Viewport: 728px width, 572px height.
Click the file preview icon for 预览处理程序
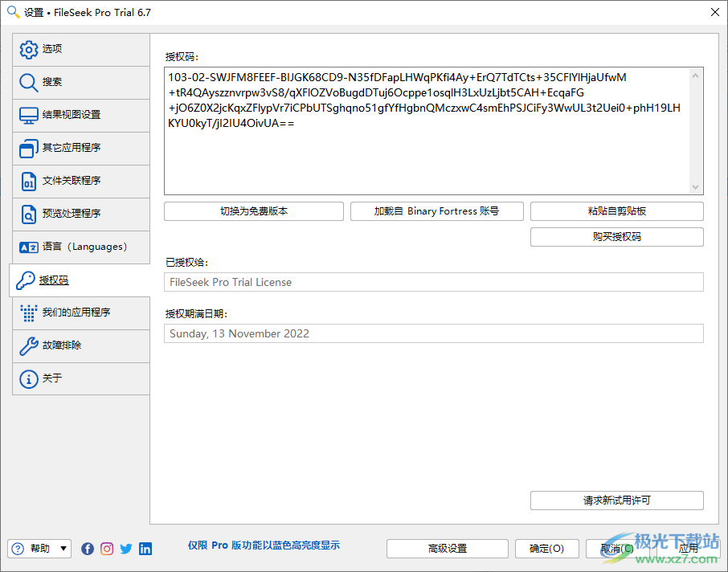[x=29, y=214]
